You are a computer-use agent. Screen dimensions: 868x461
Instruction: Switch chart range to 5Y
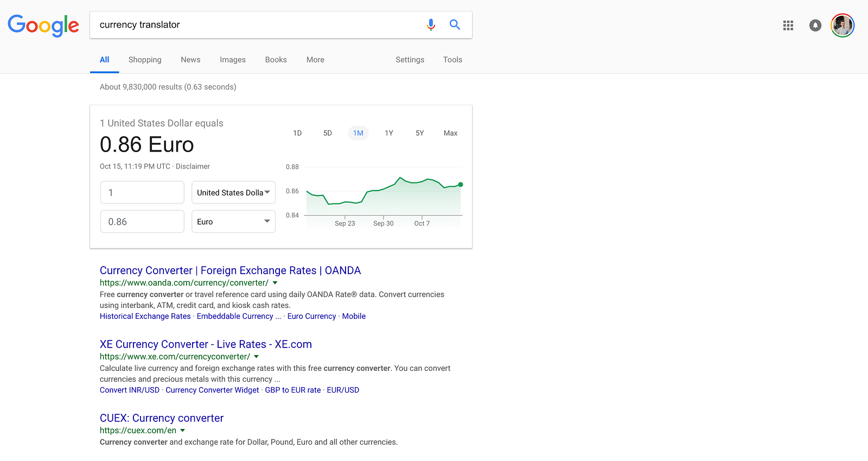[x=419, y=133]
